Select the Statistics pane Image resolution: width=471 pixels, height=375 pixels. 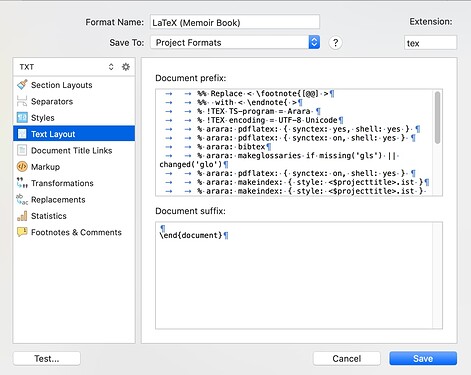(x=74, y=216)
